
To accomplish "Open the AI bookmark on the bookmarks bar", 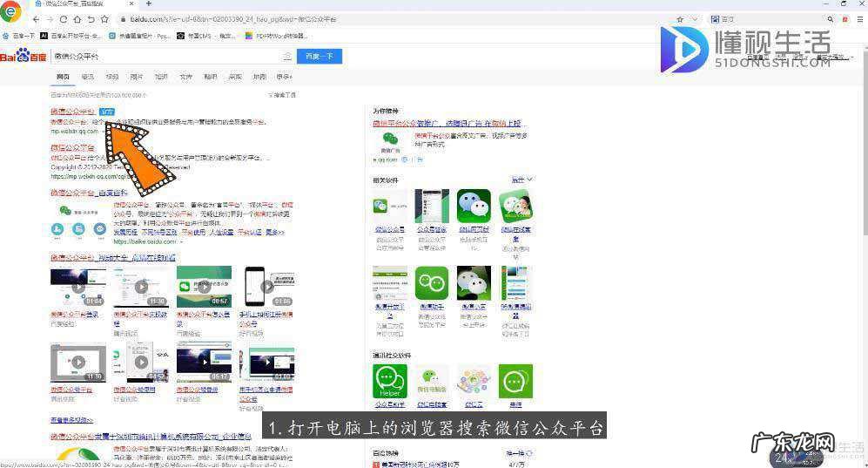I will [71, 36].
